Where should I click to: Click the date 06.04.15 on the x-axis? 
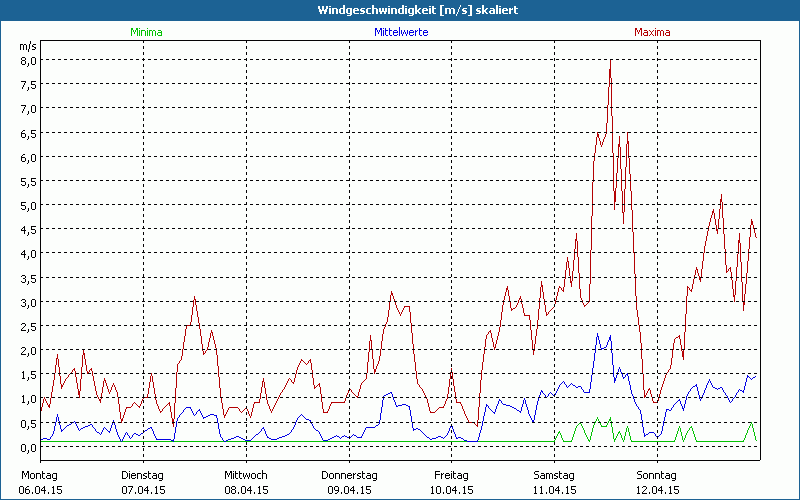[x=41, y=490]
